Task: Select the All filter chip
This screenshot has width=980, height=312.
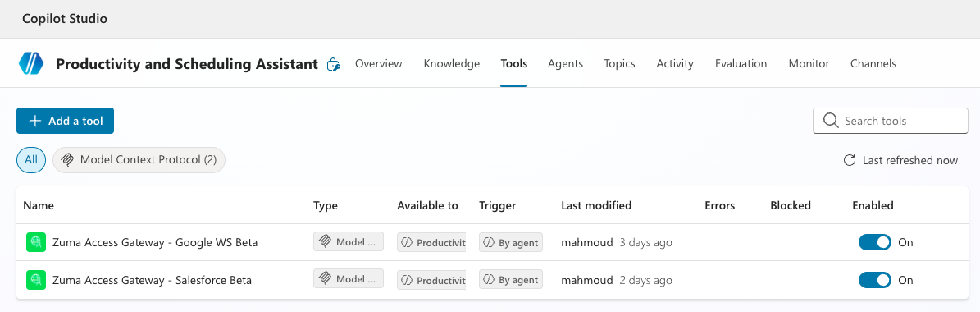Action: pyautogui.click(x=31, y=160)
